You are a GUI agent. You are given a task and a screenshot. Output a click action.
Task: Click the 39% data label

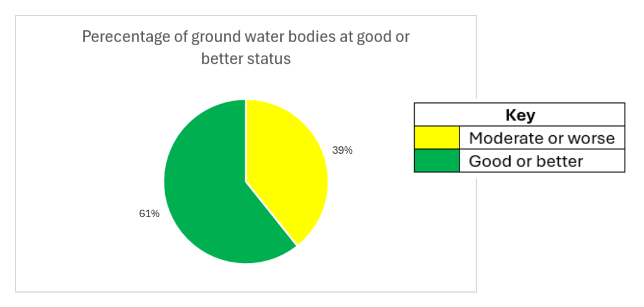pos(342,151)
